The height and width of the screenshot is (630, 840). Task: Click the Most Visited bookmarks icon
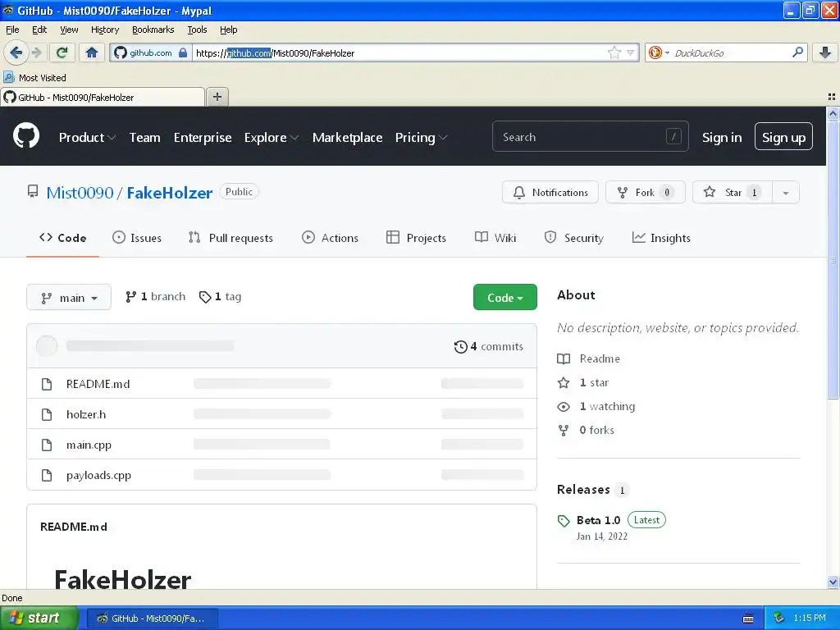pyautogui.click(x=9, y=77)
